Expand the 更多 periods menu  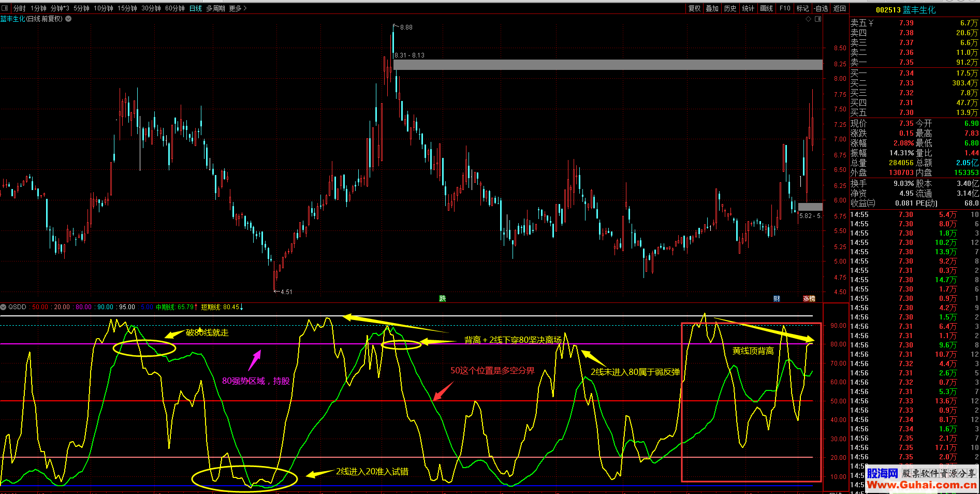[x=238, y=8]
